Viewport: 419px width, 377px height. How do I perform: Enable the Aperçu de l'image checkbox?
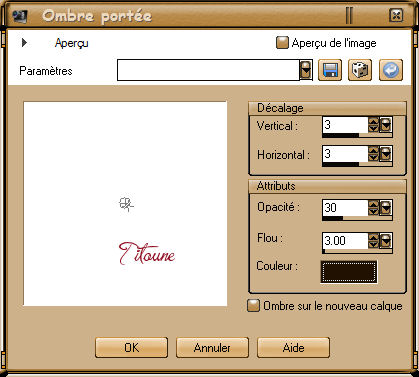point(282,43)
